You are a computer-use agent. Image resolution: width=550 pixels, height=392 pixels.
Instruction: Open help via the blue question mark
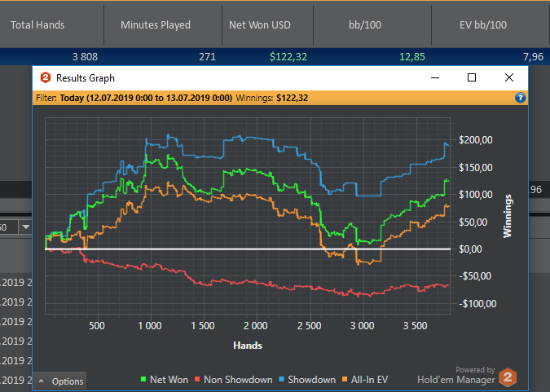pos(520,98)
